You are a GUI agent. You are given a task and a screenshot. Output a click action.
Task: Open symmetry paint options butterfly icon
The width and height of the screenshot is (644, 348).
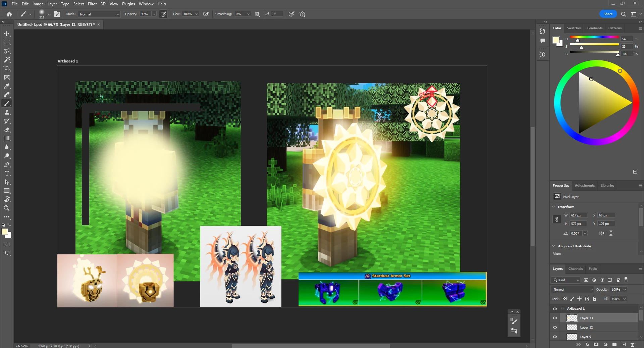pos(303,14)
